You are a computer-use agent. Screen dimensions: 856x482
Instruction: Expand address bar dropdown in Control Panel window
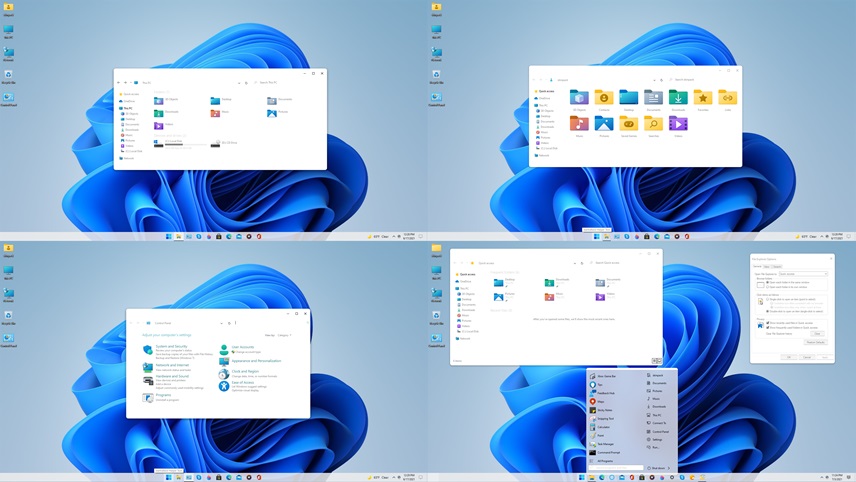(x=221, y=323)
